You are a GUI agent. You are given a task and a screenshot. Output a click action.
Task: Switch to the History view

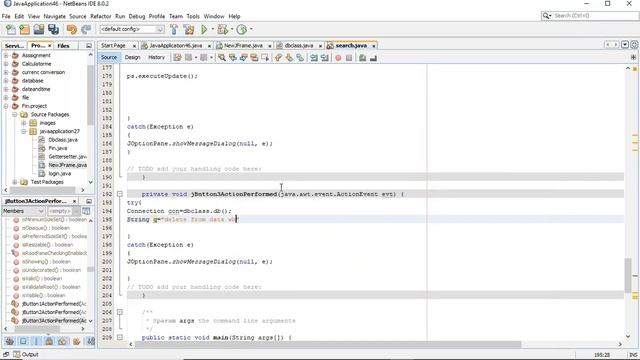click(156, 58)
